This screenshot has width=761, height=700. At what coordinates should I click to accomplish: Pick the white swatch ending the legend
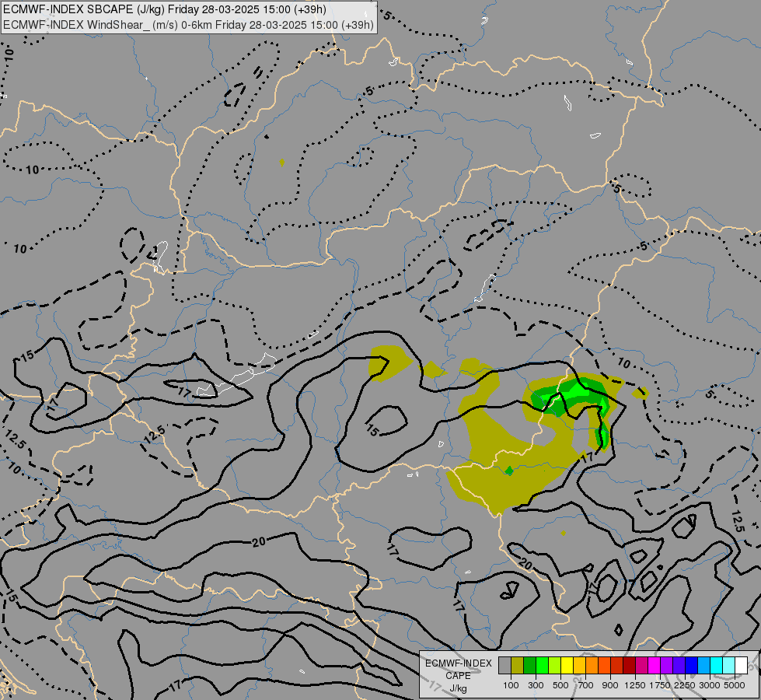(x=741, y=665)
